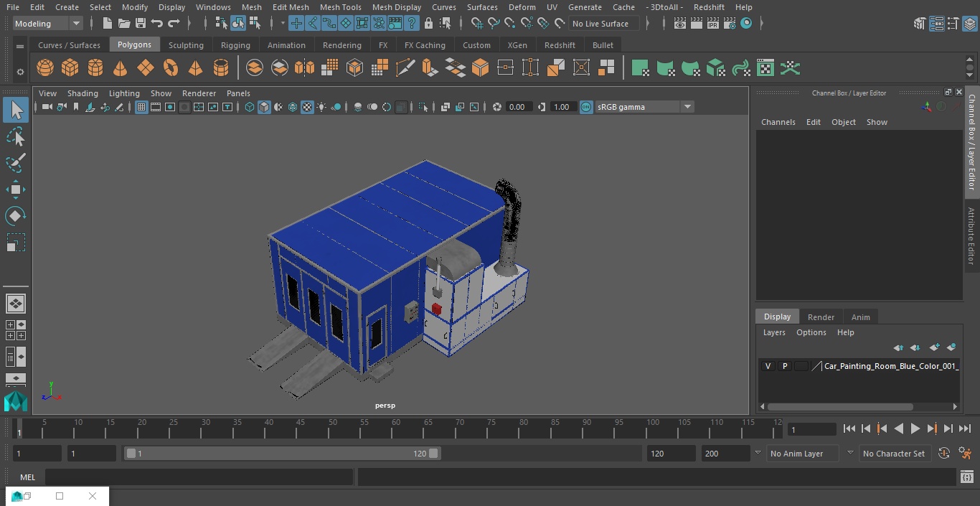Screen dimensions: 980x506
Task: Open the Layers menu in Layer Editor
Action: click(774, 332)
